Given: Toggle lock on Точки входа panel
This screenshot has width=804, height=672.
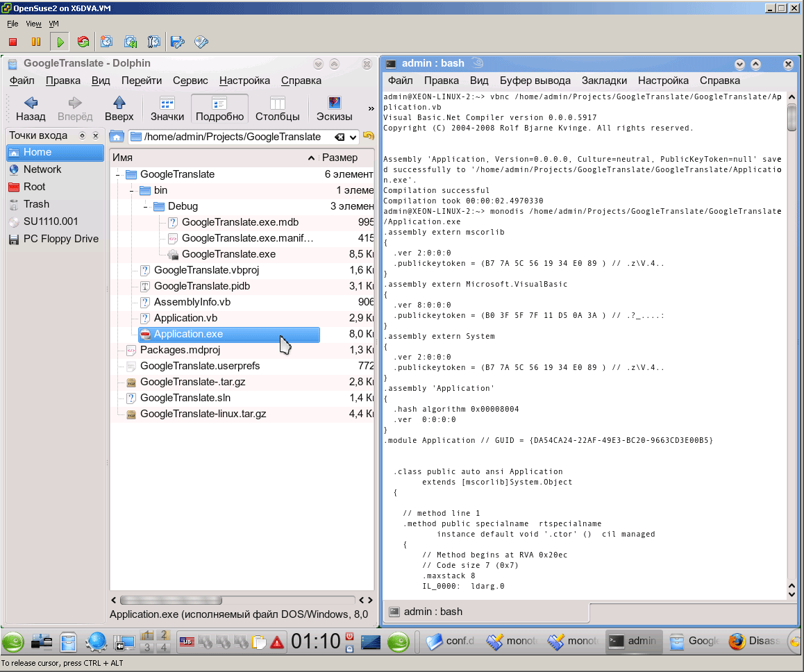Looking at the screenshot, I should pos(82,136).
